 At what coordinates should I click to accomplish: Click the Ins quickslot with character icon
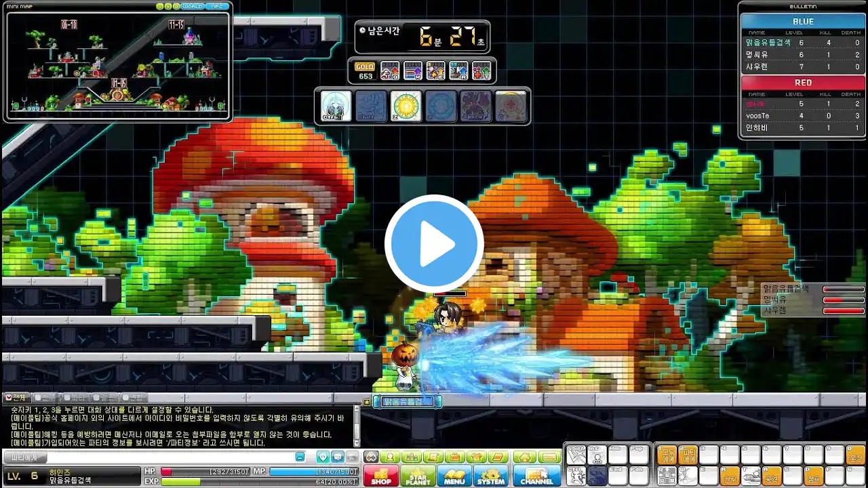(x=597, y=455)
